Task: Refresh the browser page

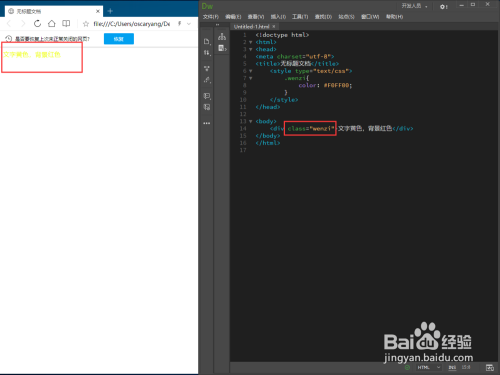Action: (x=37, y=24)
